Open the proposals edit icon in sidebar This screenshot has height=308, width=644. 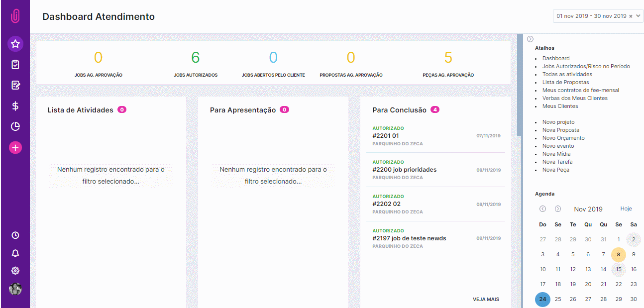click(x=15, y=85)
